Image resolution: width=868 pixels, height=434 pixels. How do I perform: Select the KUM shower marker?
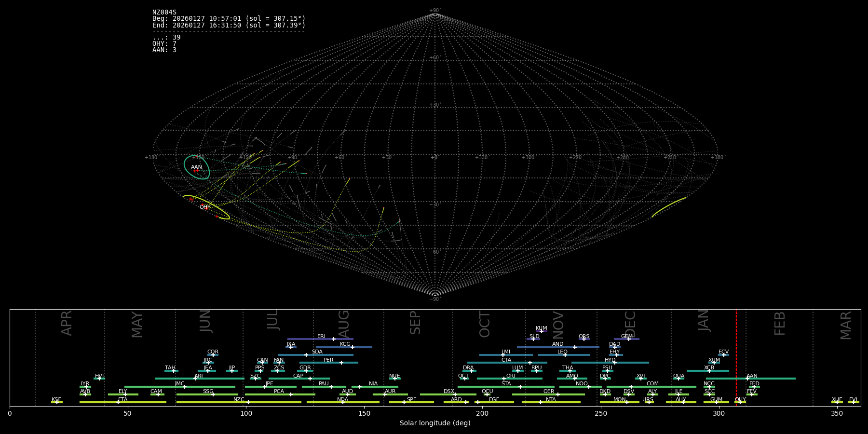point(542,331)
